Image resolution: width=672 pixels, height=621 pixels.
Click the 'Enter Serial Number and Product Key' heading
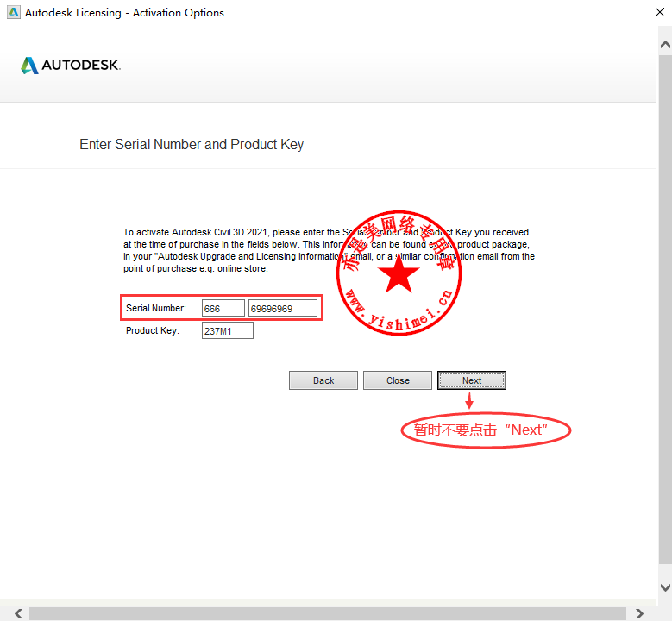pos(192,144)
